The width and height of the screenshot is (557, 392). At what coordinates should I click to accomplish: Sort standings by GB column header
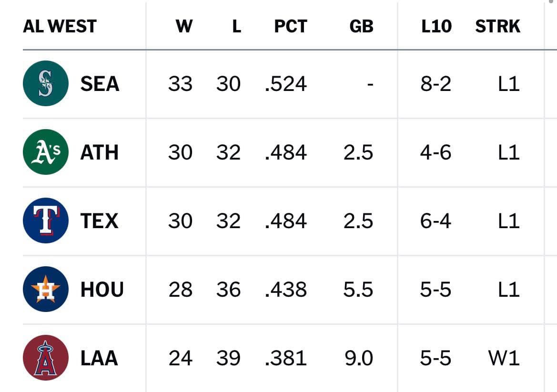(362, 26)
